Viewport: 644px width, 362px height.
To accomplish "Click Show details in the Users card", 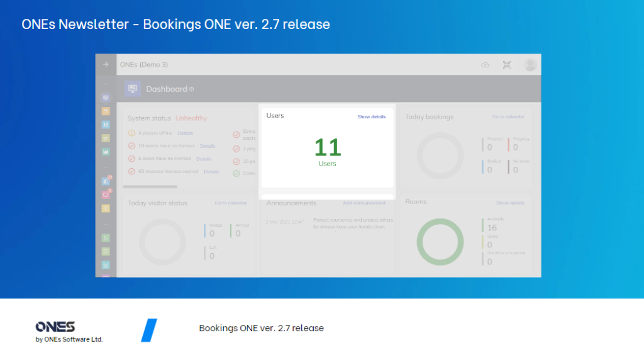I will (x=371, y=117).
